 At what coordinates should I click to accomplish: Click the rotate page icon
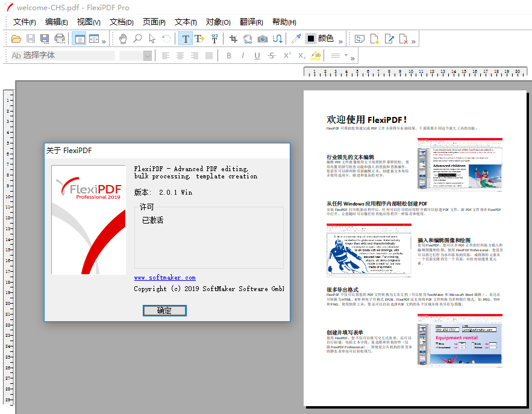tap(359, 39)
